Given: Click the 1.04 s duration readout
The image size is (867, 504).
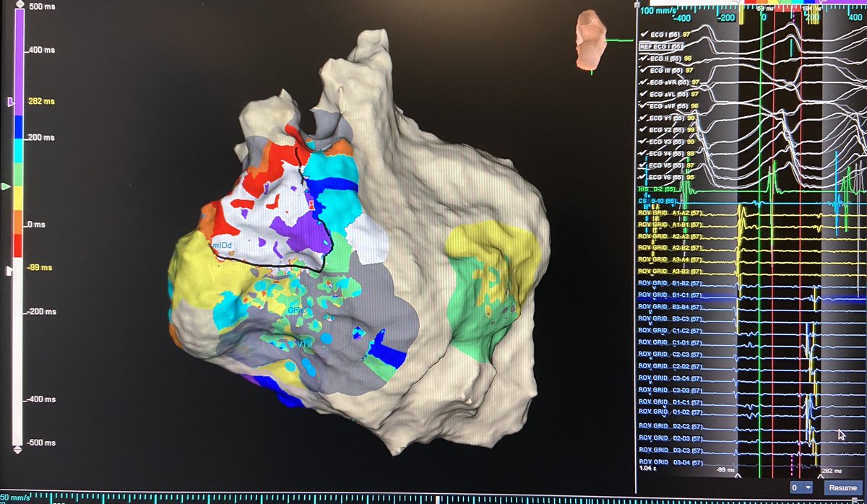Looking at the screenshot, I should point(649,469).
